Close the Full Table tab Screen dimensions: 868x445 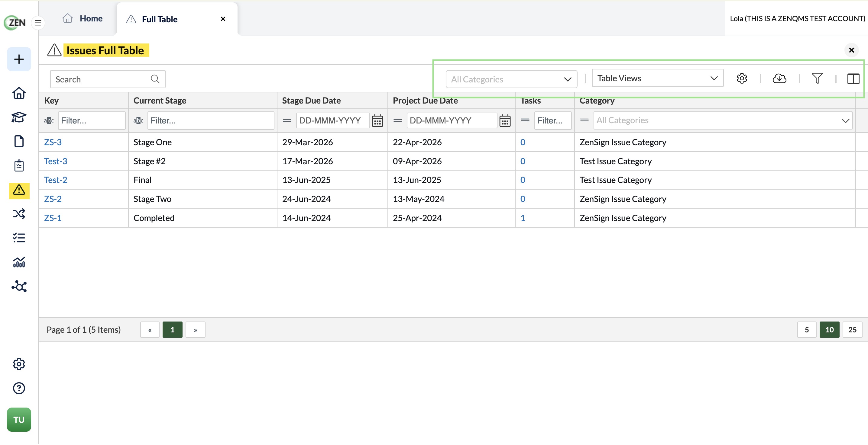pos(223,19)
